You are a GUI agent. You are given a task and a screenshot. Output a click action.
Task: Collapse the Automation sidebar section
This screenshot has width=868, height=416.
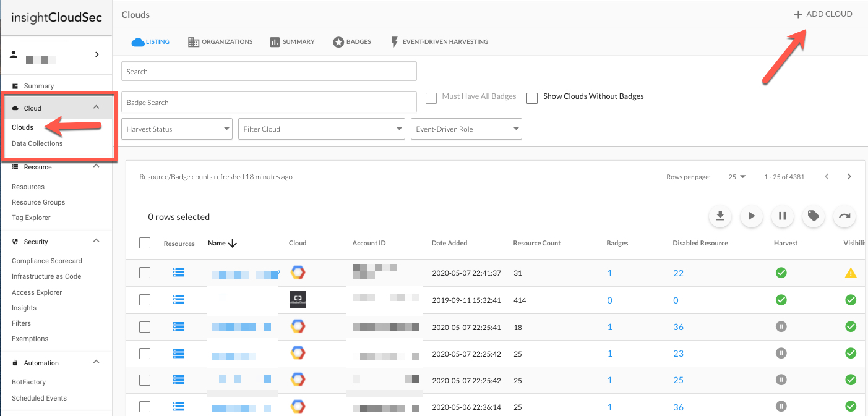(x=96, y=362)
